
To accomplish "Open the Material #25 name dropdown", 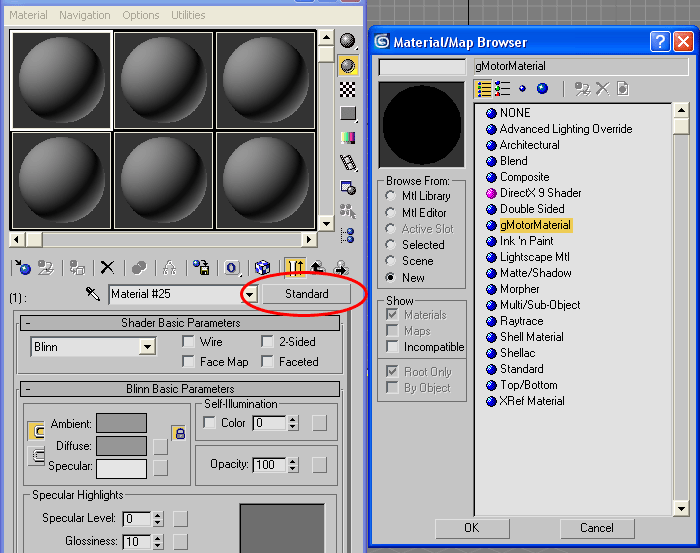I will pos(249,295).
